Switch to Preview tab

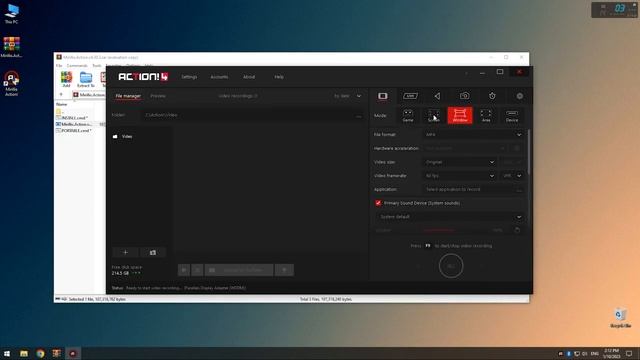click(x=158, y=96)
